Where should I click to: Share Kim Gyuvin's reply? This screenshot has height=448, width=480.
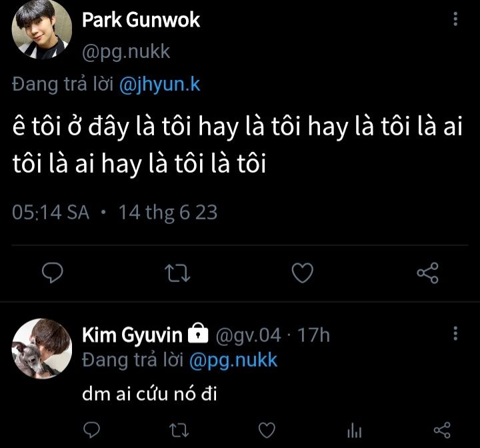pos(442,428)
